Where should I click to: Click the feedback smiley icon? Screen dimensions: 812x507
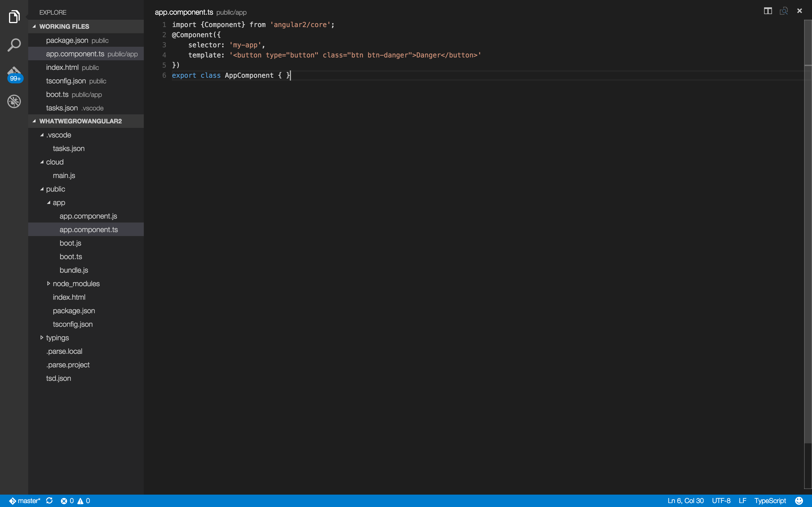pyautogui.click(x=799, y=501)
